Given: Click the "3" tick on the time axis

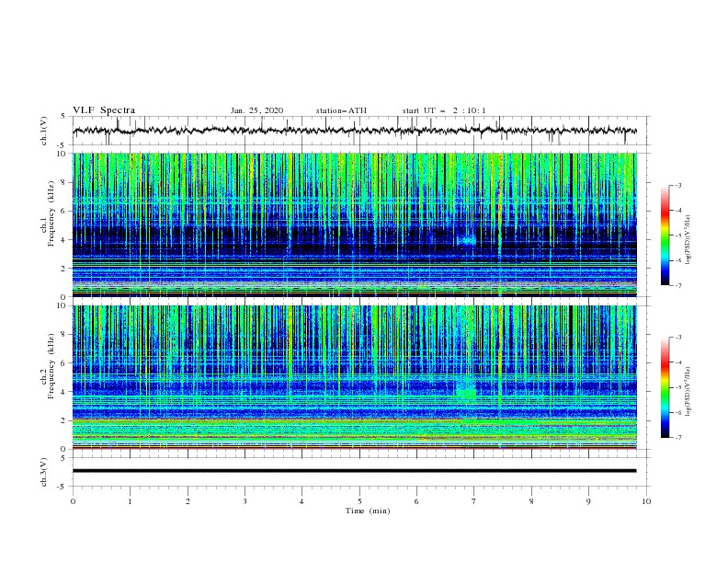Looking at the screenshot, I should coord(245,501).
